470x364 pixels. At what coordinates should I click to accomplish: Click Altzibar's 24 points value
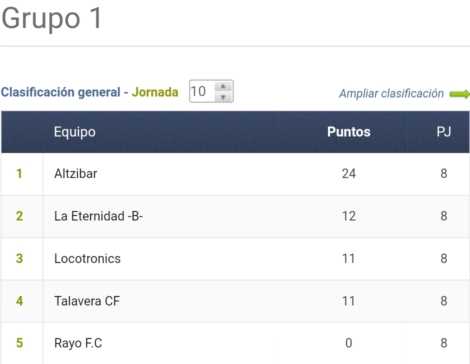[x=349, y=174]
